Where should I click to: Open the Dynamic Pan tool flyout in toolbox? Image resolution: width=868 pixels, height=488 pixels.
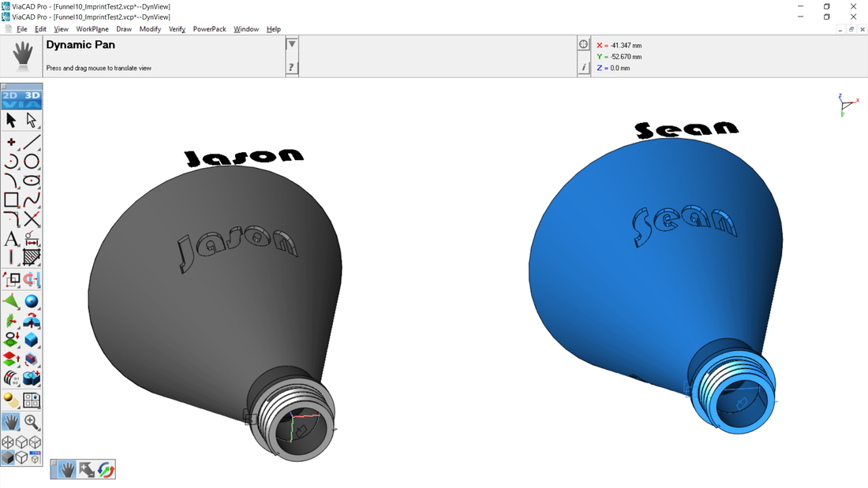11,422
